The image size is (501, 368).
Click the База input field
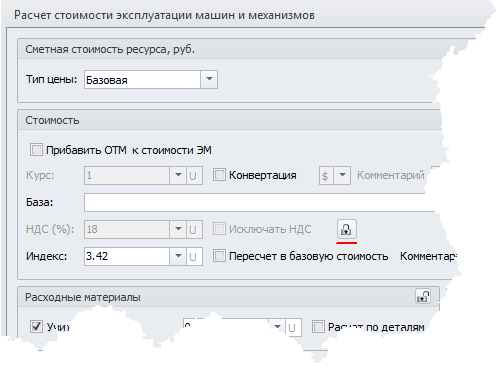click(259, 202)
